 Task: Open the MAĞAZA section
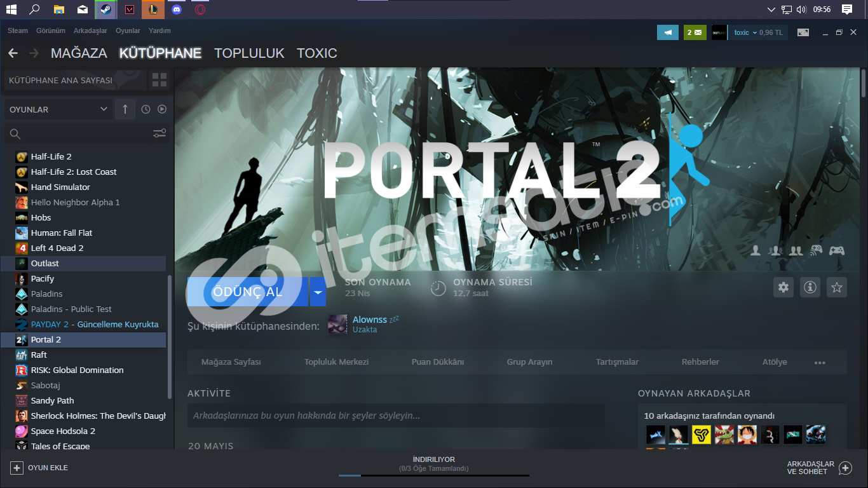pyautogui.click(x=79, y=53)
